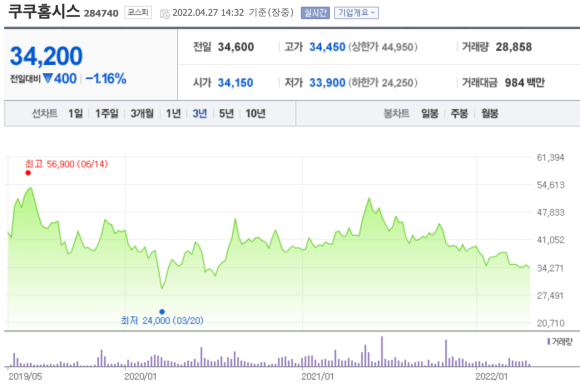Click the 2021/01 axis label
Image resolution: width=580 pixels, height=388 pixels.
(x=317, y=377)
